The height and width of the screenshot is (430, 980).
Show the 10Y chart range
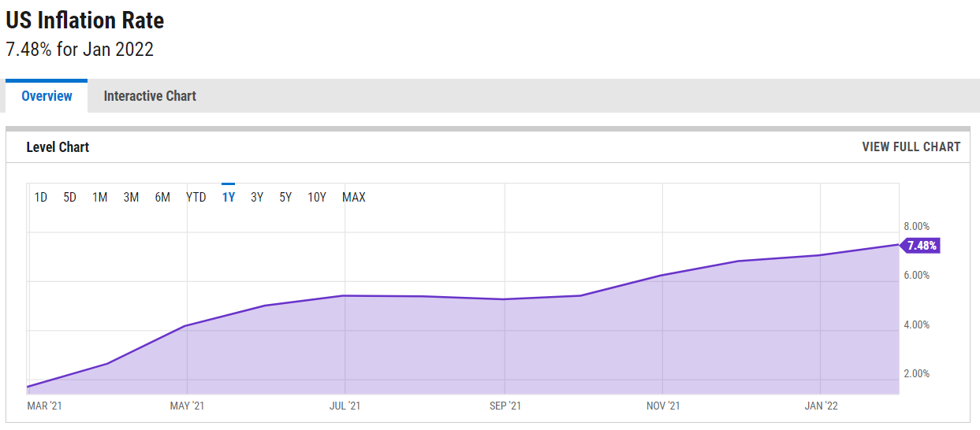tap(317, 197)
